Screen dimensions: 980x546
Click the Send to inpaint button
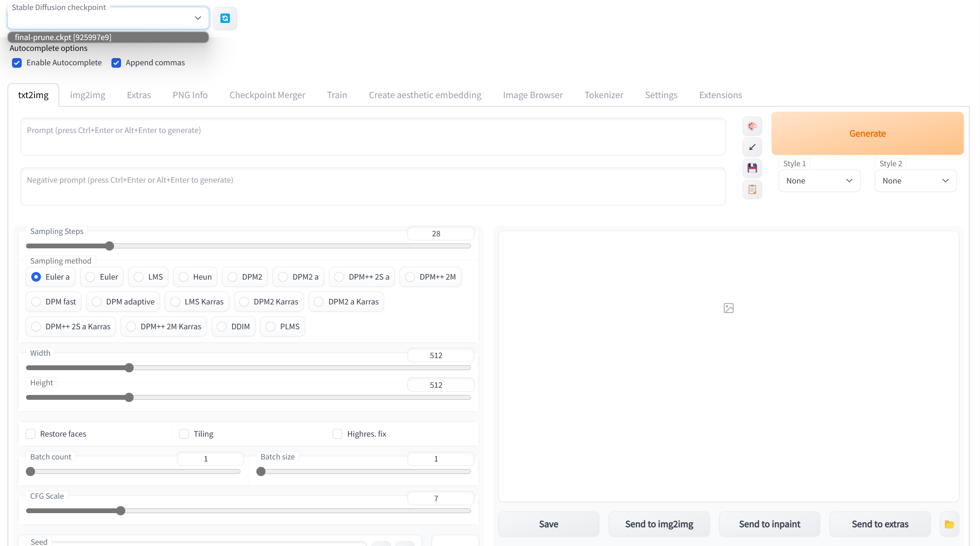[x=769, y=524]
